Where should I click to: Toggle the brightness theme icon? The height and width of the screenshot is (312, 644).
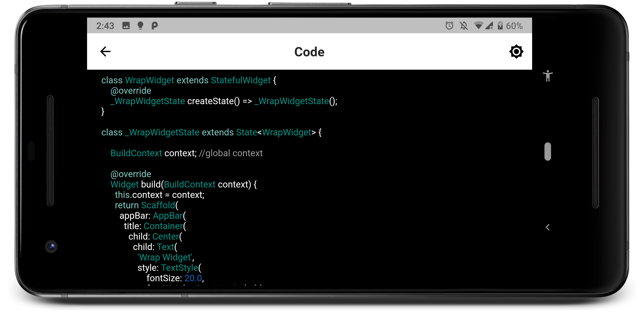[x=516, y=52]
